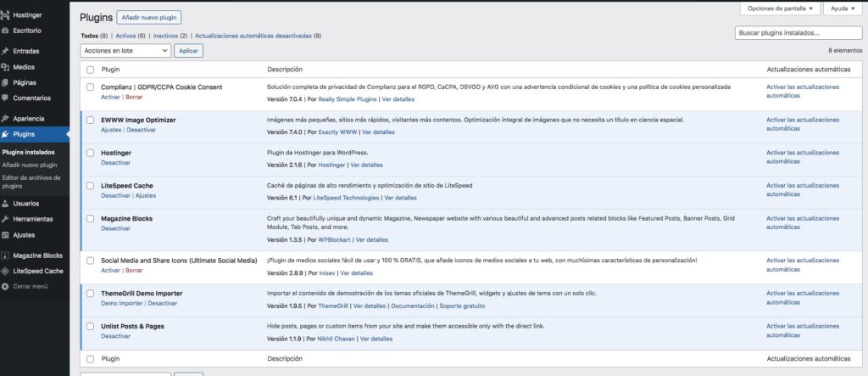Click the Plugins plug icon in the sidebar
Viewport: 868px width, 376px height.
(5, 134)
